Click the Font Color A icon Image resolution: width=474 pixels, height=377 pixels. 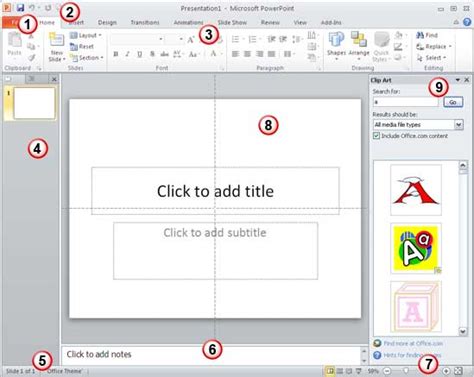click(213, 54)
